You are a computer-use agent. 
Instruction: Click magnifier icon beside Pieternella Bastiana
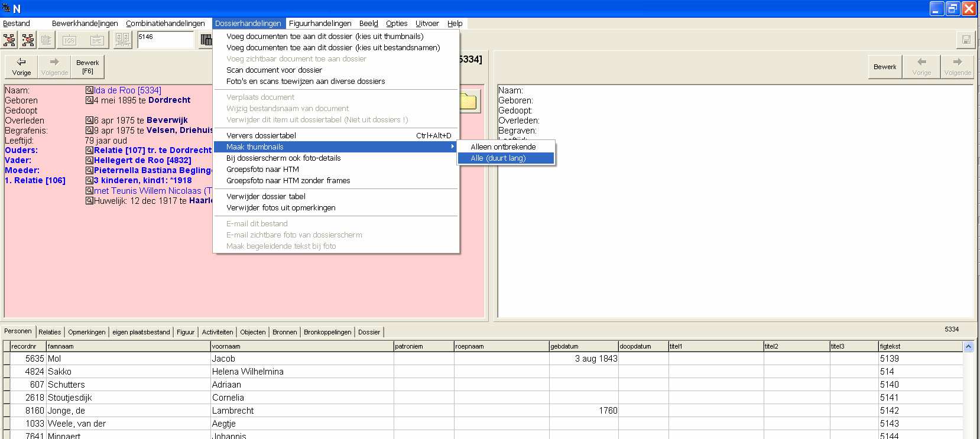tap(89, 171)
